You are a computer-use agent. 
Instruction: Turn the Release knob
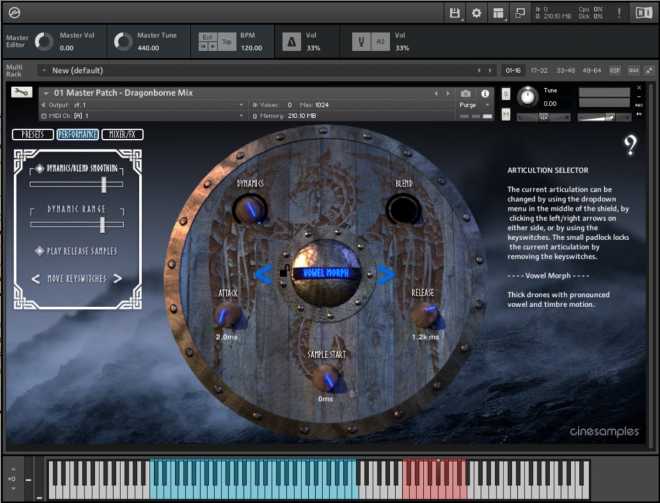pos(426,316)
